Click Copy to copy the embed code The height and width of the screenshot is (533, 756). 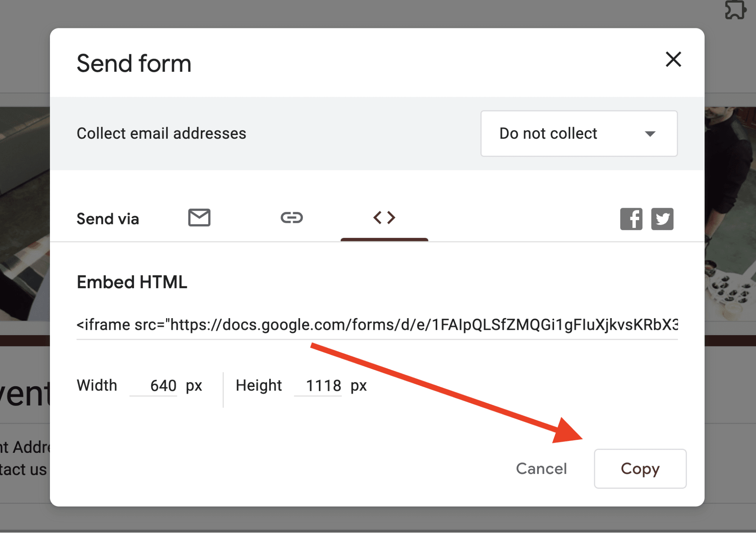click(640, 469)
